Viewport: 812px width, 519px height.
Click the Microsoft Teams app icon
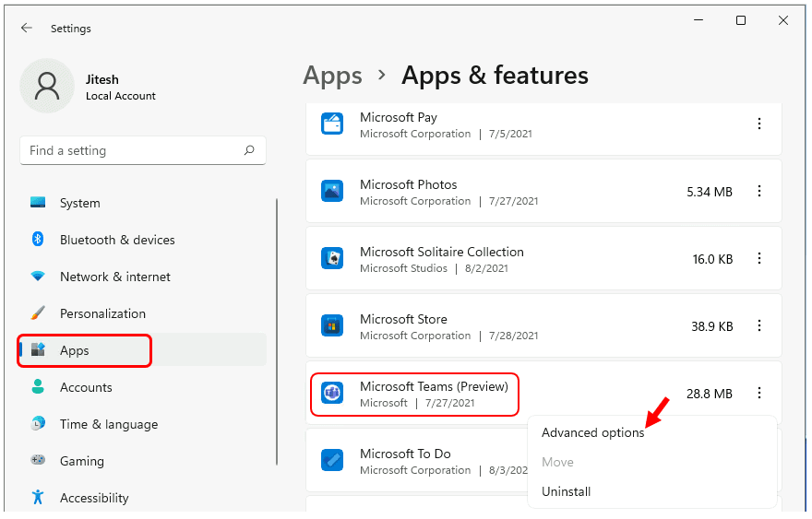click(332, 394)
